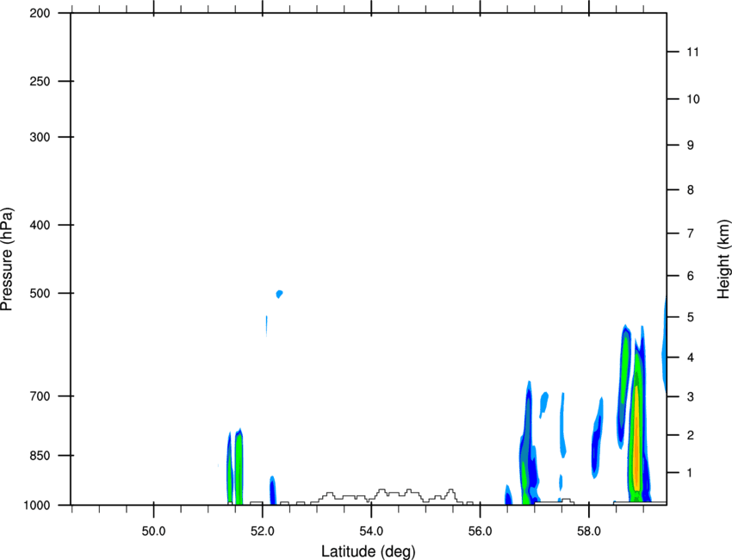Click pressure tick label 200

click(x=40, y=13)
